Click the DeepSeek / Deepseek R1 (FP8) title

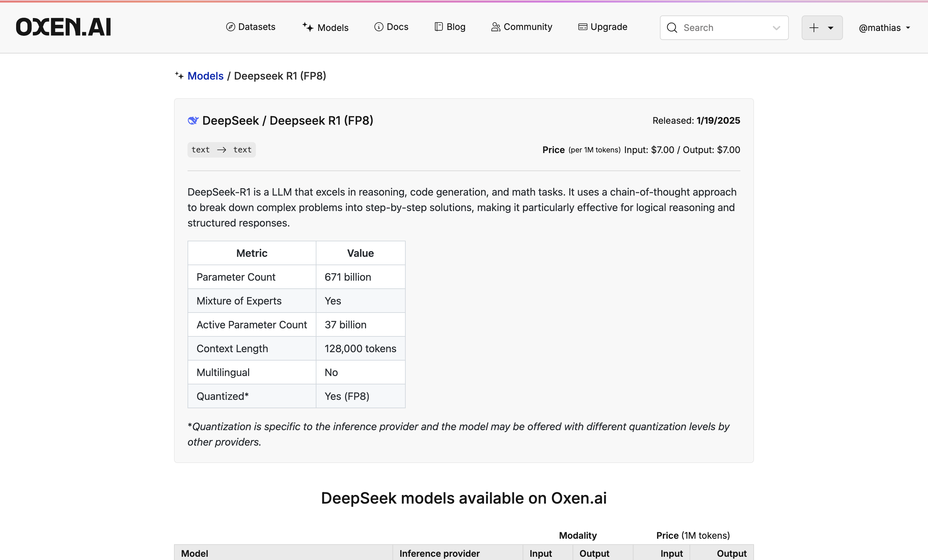pyautogui.click(x=287, y=120)
